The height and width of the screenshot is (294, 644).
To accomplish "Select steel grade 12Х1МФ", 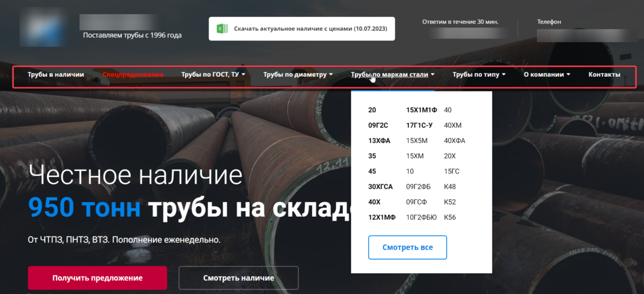I will (382, 218).
